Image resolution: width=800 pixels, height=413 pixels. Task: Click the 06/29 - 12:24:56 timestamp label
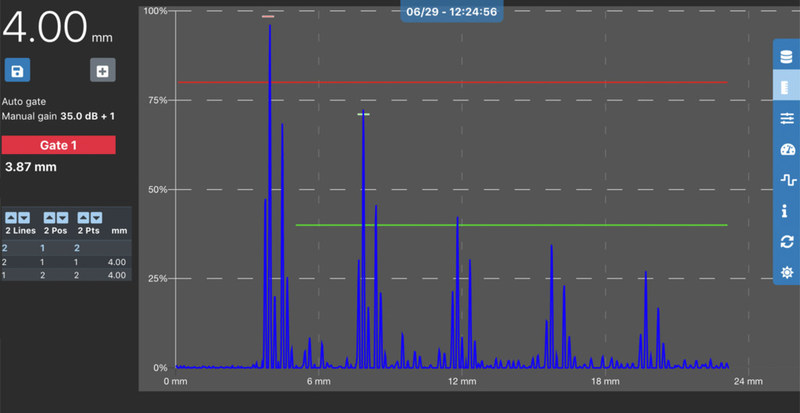452,11
